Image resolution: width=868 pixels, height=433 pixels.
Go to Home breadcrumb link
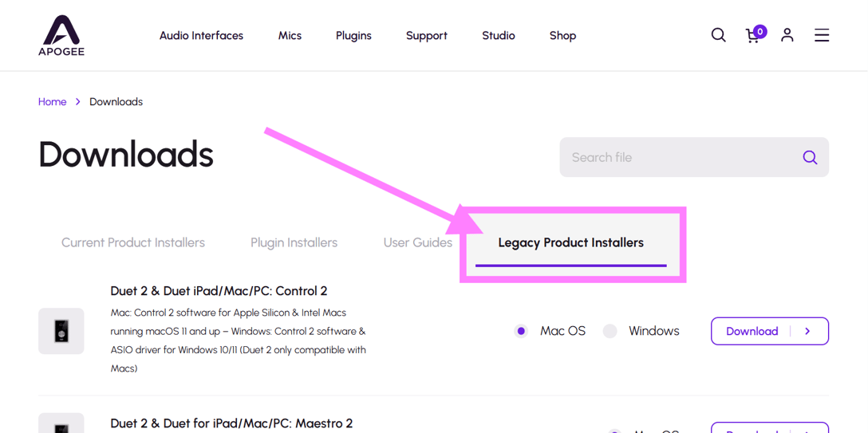click(x=53, y=102)
